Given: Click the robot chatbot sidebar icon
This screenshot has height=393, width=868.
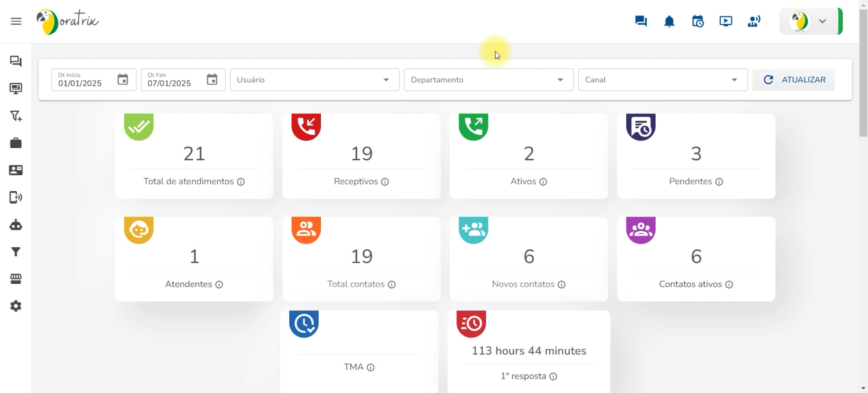Looking at the screenshot, I should click(x=16, y=225).
